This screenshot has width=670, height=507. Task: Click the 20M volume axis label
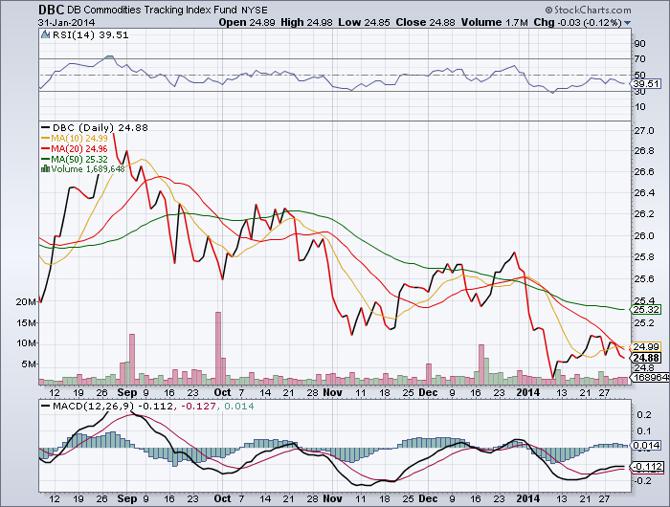[26, 302]
